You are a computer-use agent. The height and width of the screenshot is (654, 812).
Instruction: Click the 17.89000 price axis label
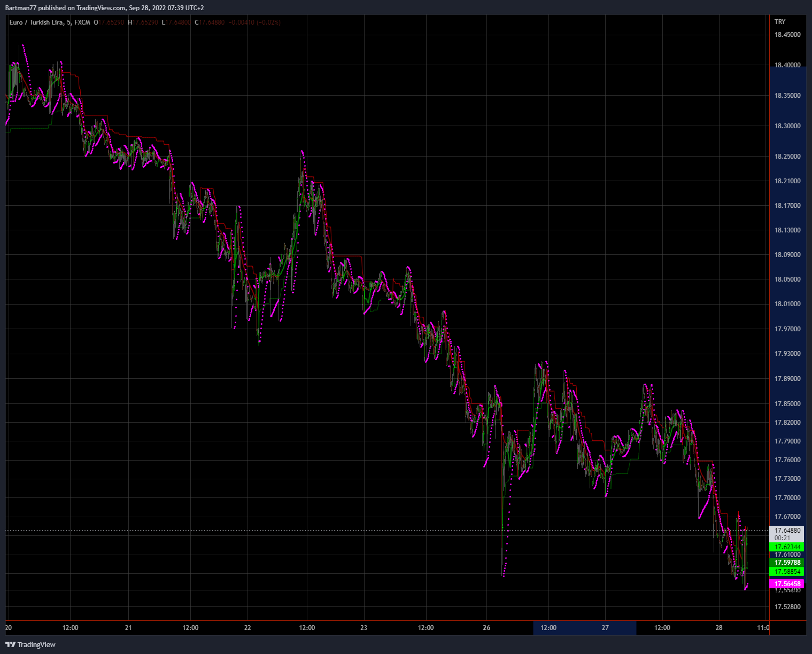coord(787,379)
